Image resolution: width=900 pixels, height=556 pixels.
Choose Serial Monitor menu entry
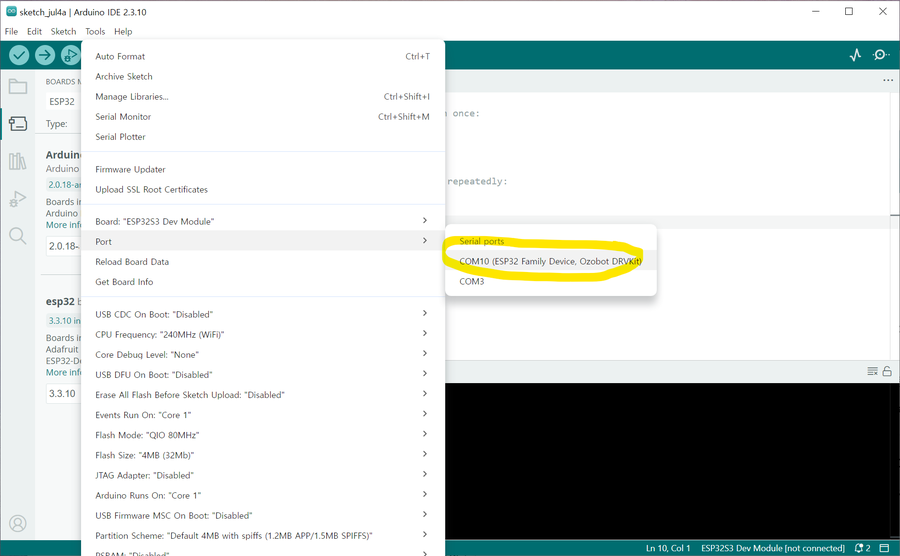coord(263,116)
